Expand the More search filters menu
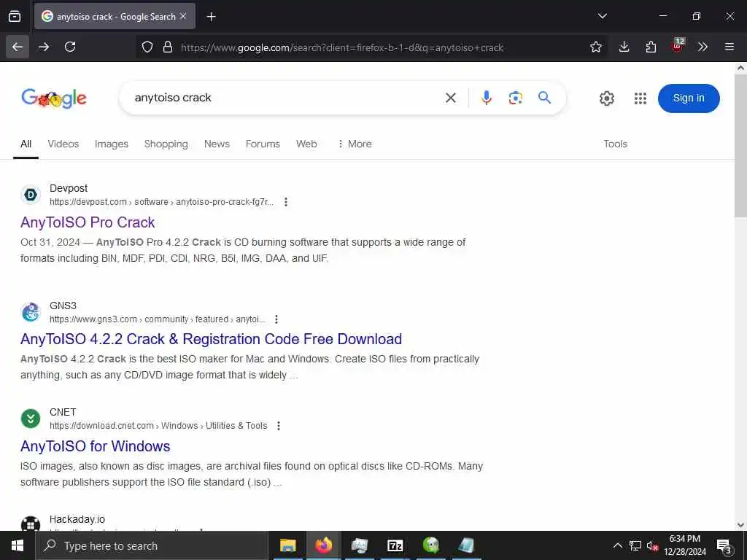Viewport: 747px width, 560px height. (x=355, y=144)
